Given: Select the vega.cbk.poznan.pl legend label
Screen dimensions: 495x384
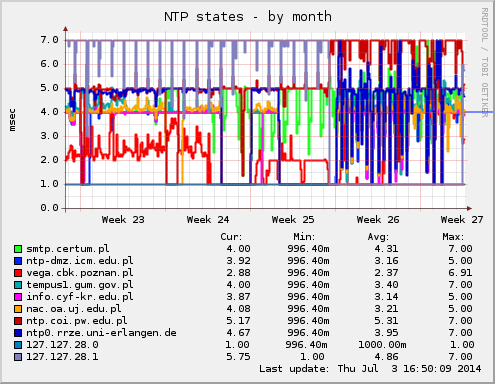Looking at the screenshot, I should coord(80,273).
